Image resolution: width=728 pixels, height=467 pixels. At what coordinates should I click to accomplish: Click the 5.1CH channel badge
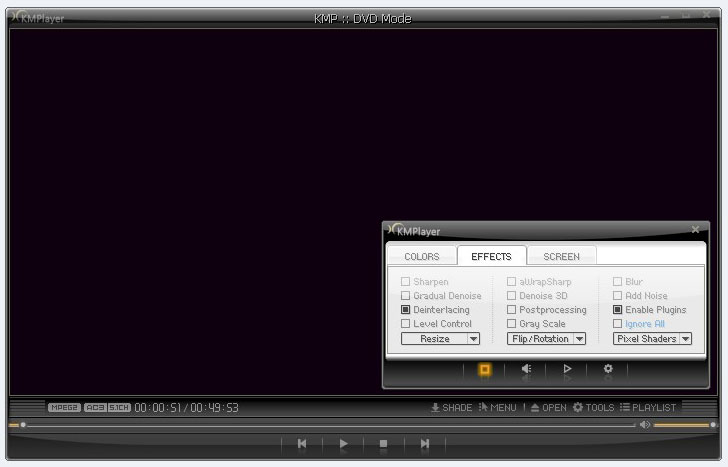pos(119,408)
